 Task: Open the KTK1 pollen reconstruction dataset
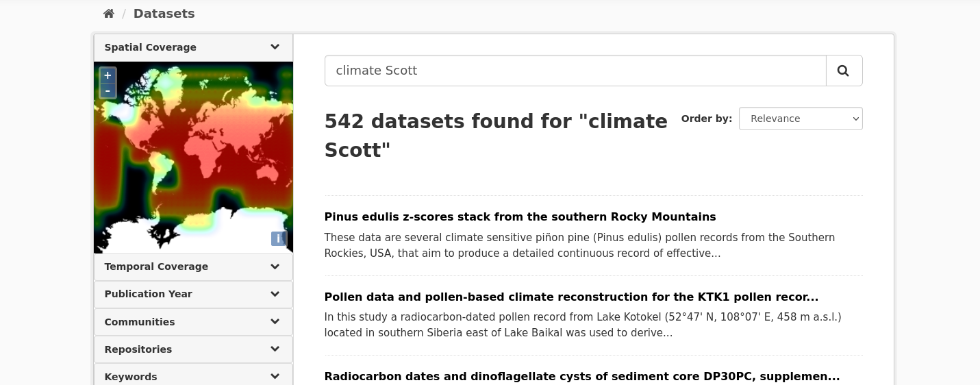click(x=571, y=297)
